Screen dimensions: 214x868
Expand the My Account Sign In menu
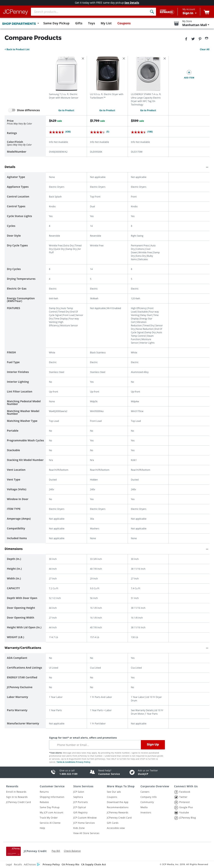pyautogui.click(x=189, y=12)
